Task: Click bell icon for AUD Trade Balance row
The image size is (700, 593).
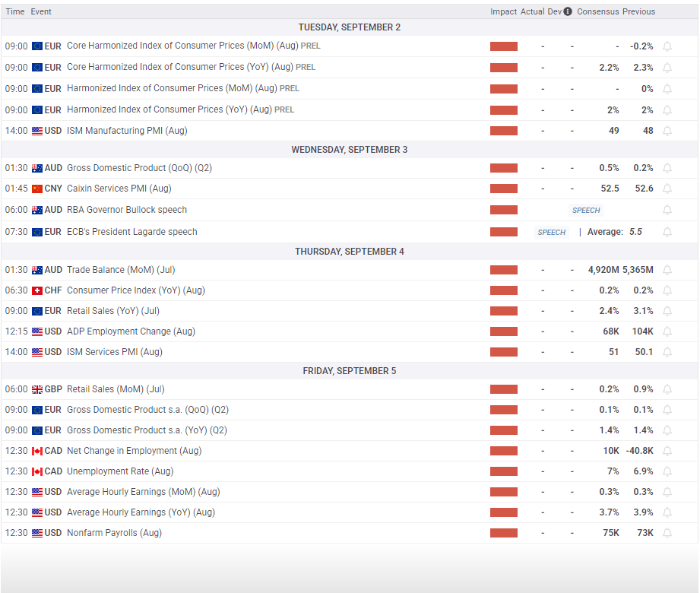Action: tap(667, 270)
